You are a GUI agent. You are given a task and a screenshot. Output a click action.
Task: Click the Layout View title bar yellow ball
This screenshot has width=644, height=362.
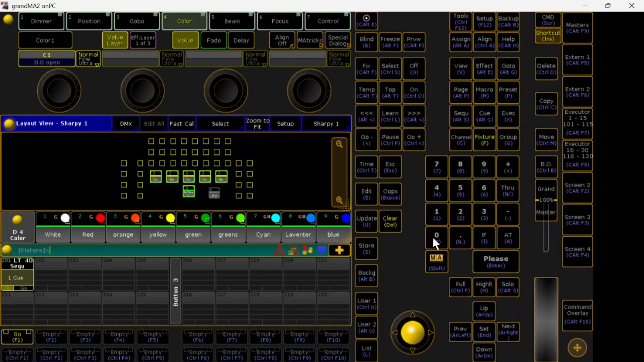click(x=9, y=124)
